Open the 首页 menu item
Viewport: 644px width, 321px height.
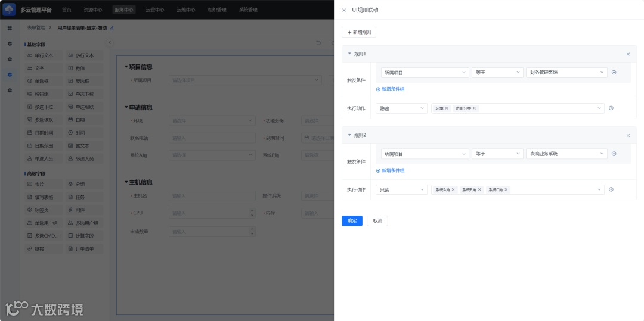coord(67,10)
